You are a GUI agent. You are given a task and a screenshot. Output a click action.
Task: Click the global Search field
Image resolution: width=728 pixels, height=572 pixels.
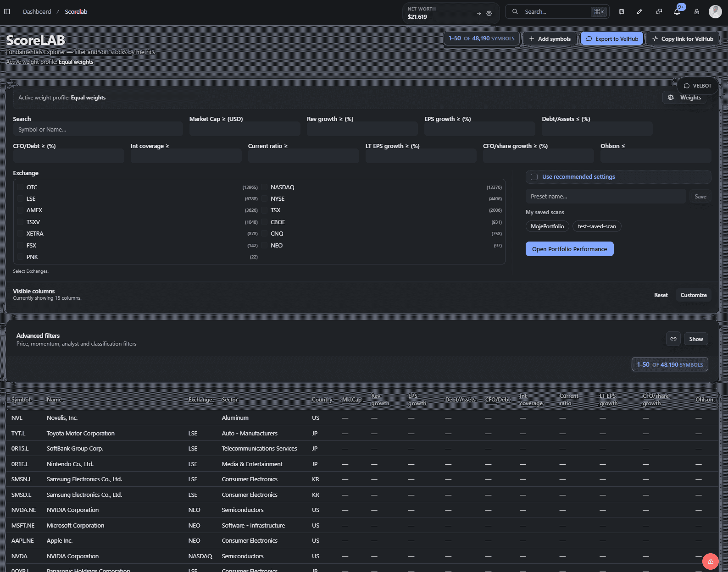click(x=557, y=11)
